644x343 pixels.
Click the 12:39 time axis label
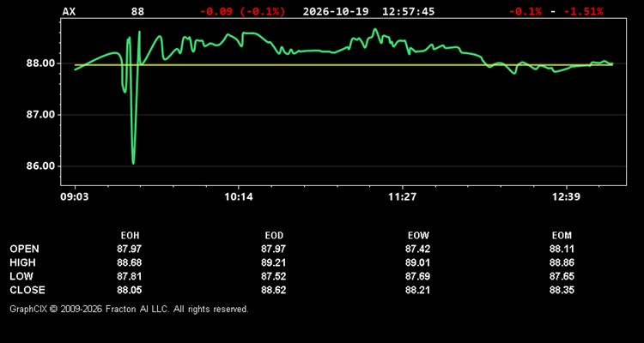[567, 197]
